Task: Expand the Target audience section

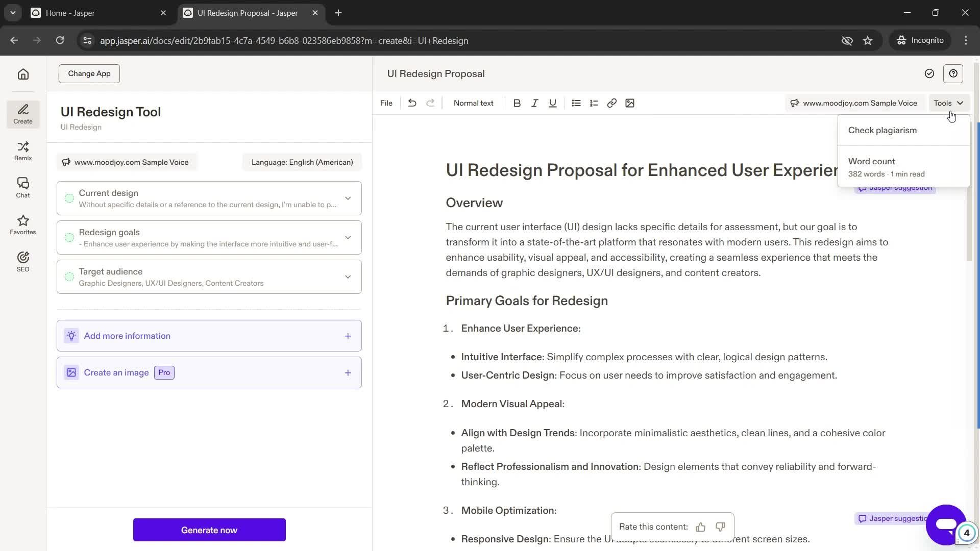Action: (x=348, y=277)
